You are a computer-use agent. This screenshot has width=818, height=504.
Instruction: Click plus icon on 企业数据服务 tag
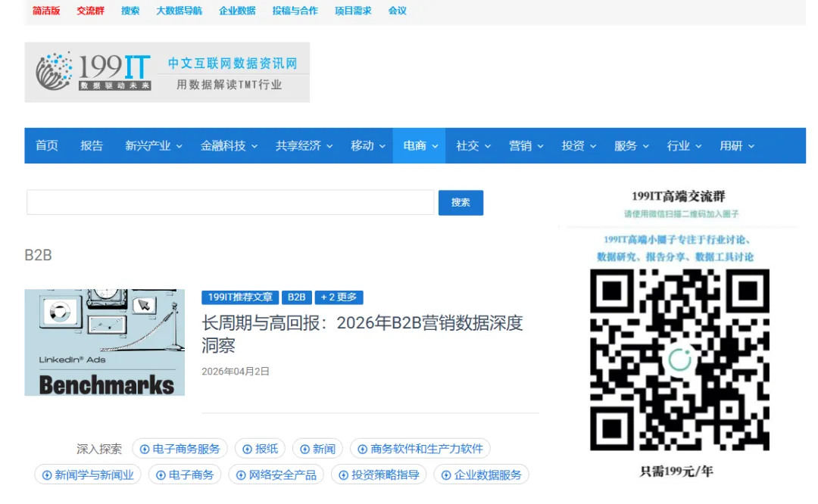tap(446, 474)
